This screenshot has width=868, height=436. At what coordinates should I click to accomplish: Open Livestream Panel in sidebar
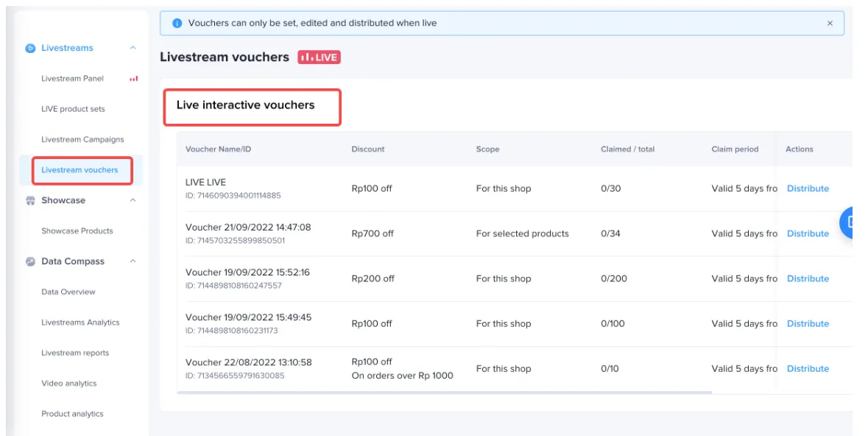[x=73, y=79]
